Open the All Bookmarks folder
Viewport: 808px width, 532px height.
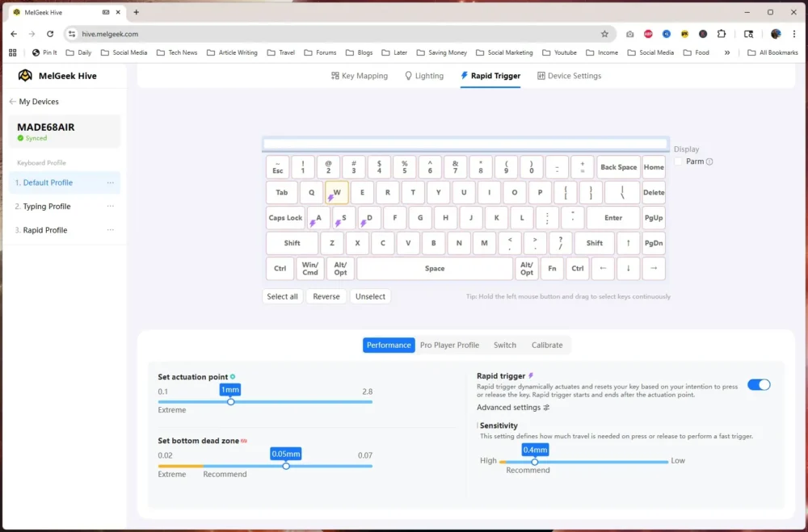772,52
